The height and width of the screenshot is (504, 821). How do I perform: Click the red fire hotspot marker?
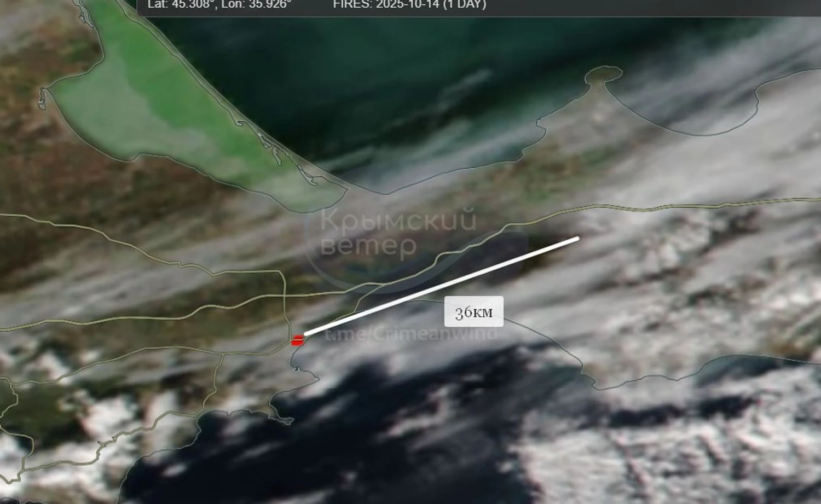(x=297, y=340)
